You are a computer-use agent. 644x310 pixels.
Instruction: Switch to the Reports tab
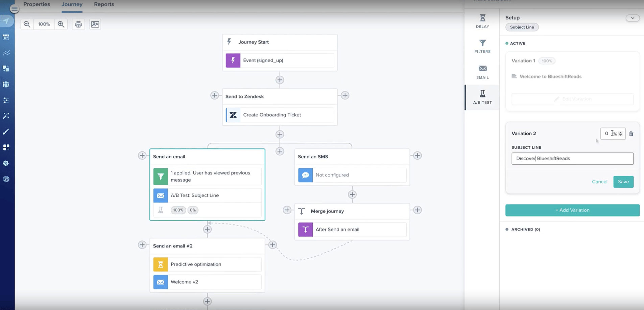coord(104,4)
